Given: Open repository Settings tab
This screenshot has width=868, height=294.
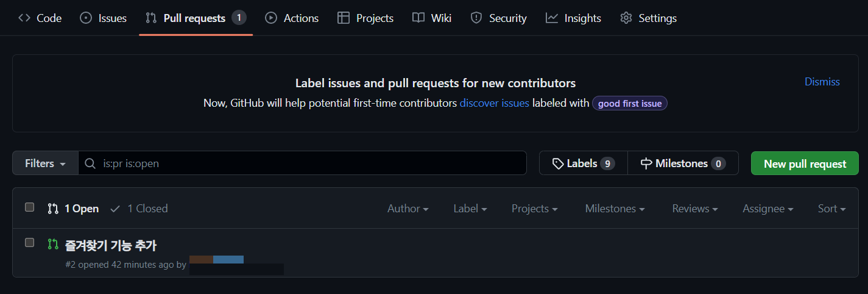Looking at the screenshot, I should coord(648,18).
